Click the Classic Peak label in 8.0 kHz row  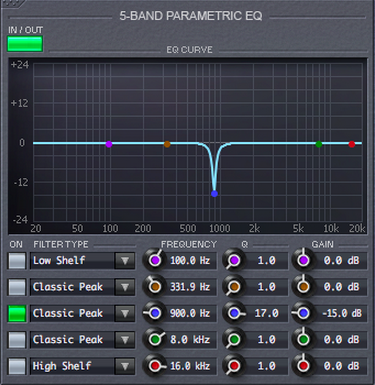point(68,340)
